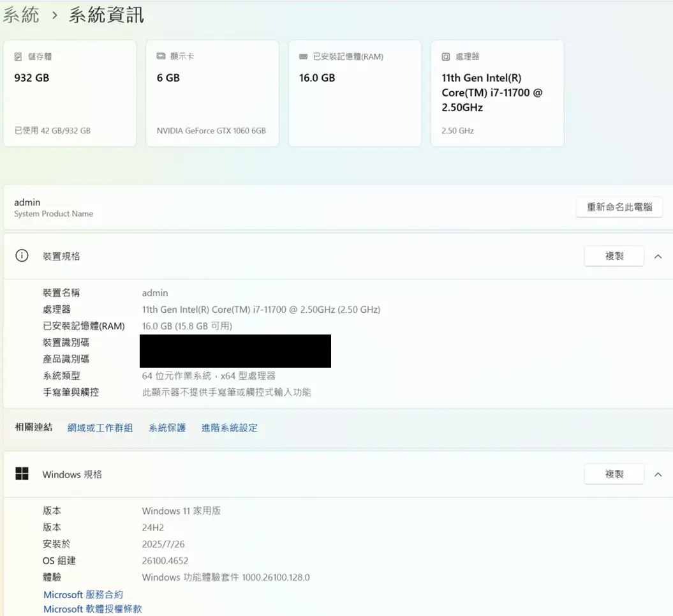Click the 裝置名稱 value admin
Screen dimensions: 673x616
tap(155, 293)
